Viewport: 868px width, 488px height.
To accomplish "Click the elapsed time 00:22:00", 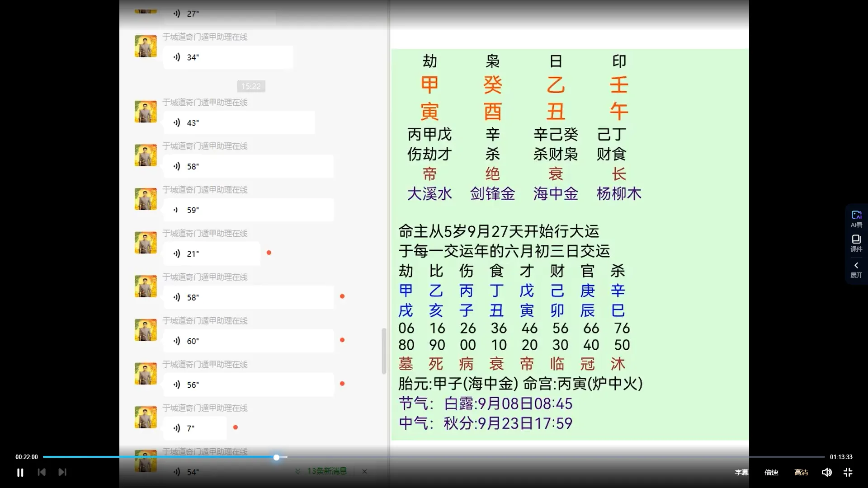I will tap(27, 457).
